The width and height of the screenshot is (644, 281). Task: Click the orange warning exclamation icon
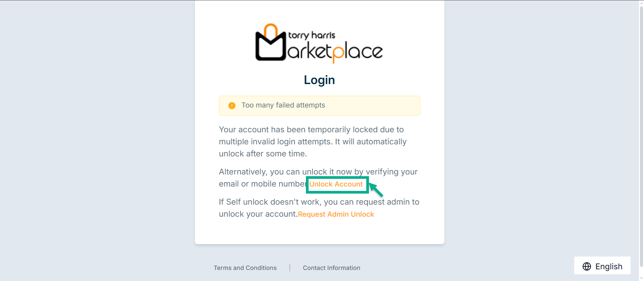tap(232, 106)
